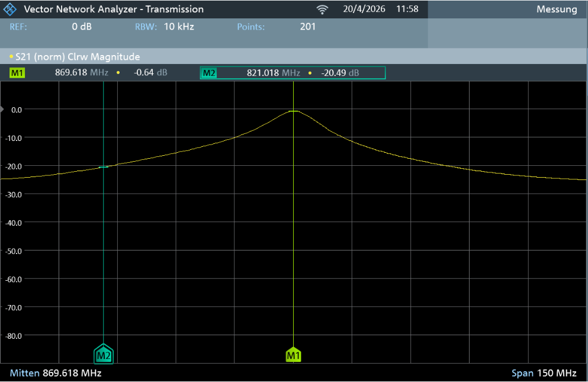Tap the REF 0 dB value
The width and height of the screenshot is (588, 382).
82,27
